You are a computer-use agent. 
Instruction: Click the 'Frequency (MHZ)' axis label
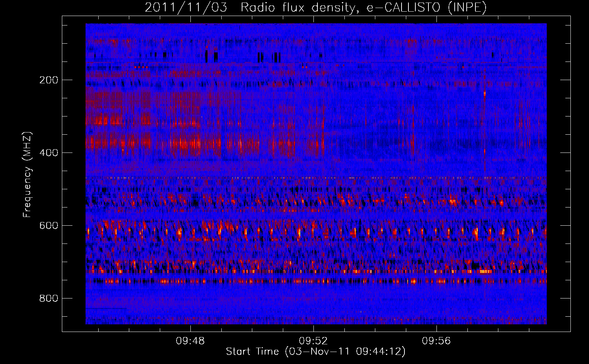point(27,175)
